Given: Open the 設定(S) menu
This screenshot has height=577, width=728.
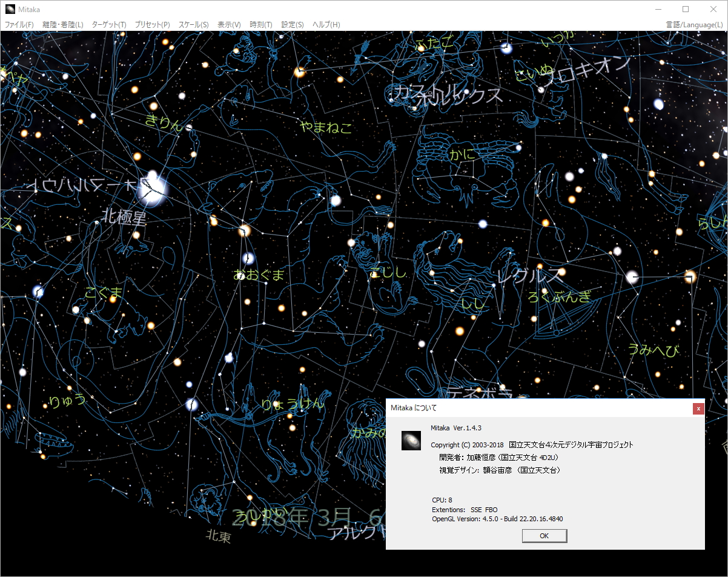Looking at the screenshot, I should pos(291,24).
